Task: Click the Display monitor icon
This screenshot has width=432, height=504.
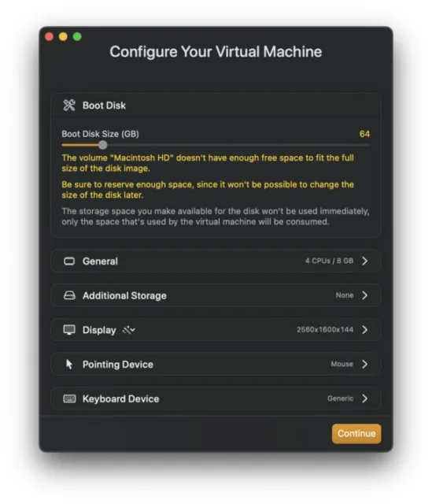Action: [69, 330]
